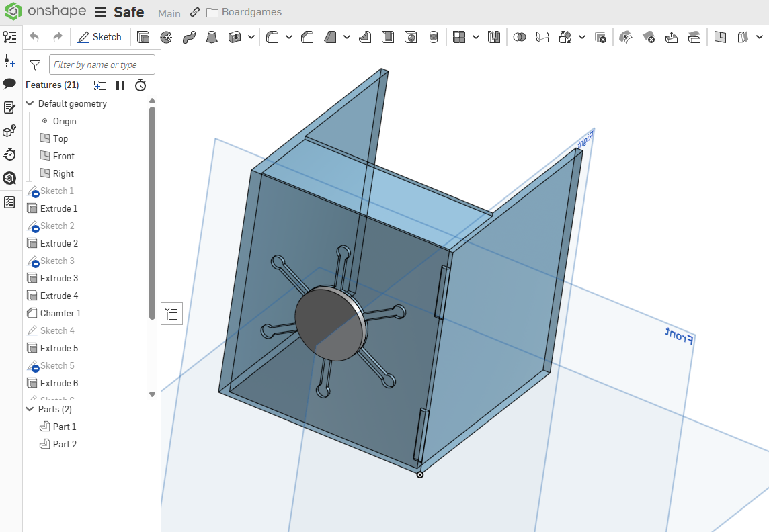Collapse the Default geometry group
The width and height of the screenshot is (769, 532).
[30, 103]
